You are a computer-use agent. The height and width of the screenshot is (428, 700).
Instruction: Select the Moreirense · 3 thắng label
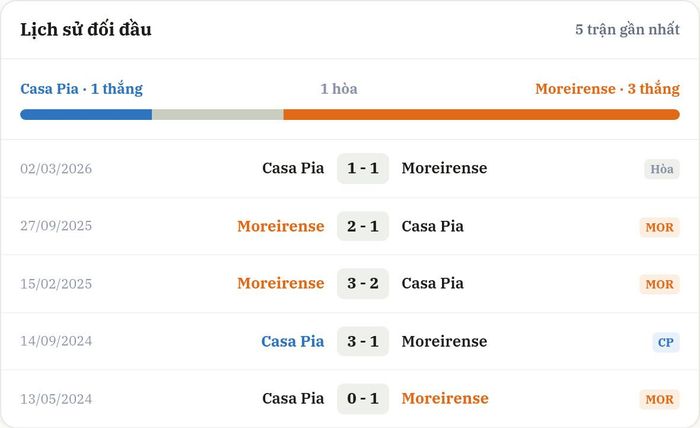(x=607, y=89)
